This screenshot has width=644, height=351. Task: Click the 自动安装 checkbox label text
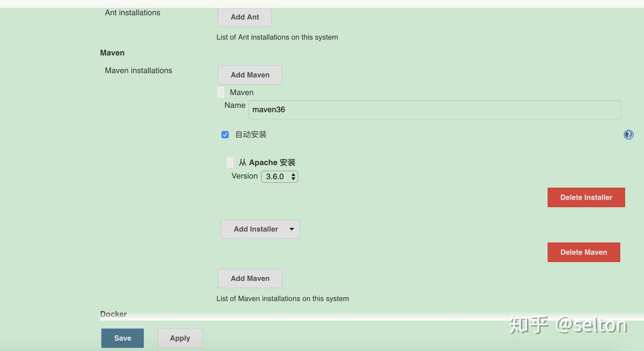[x=251, y=134]
